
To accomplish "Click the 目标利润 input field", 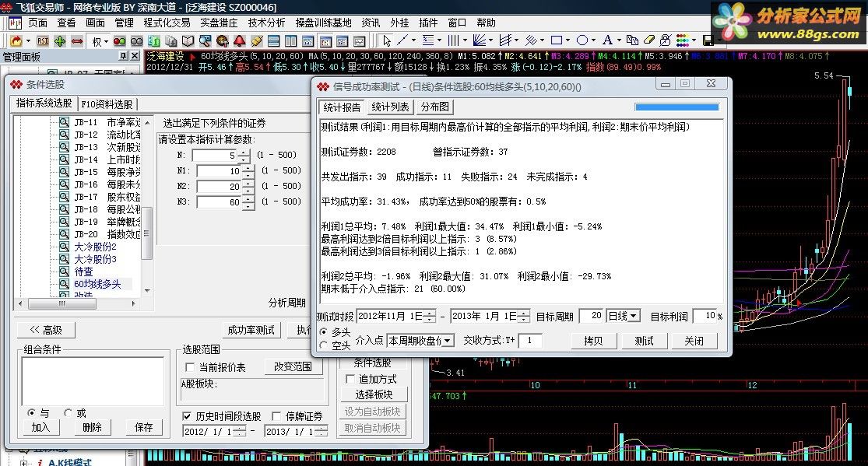I will (x=705, y=315).
